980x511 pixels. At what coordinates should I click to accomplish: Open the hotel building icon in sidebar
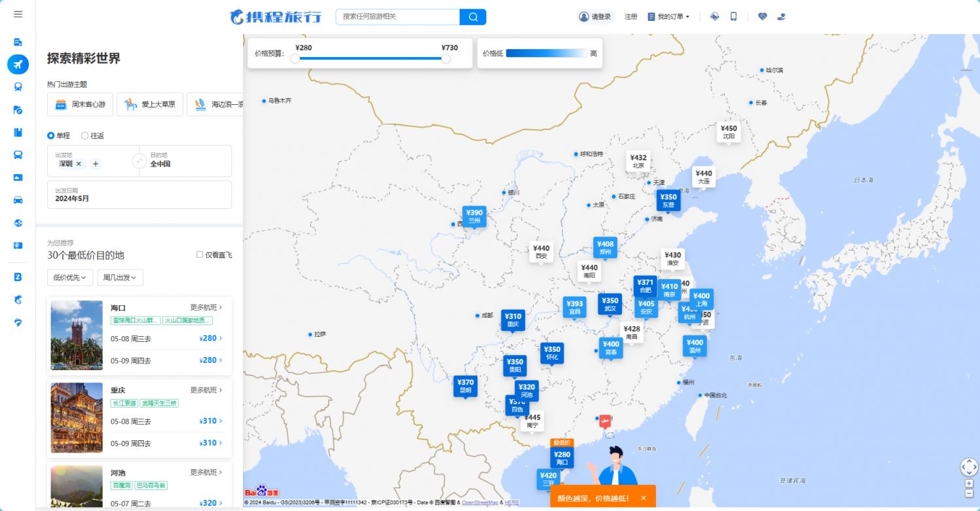pos(18,42)
